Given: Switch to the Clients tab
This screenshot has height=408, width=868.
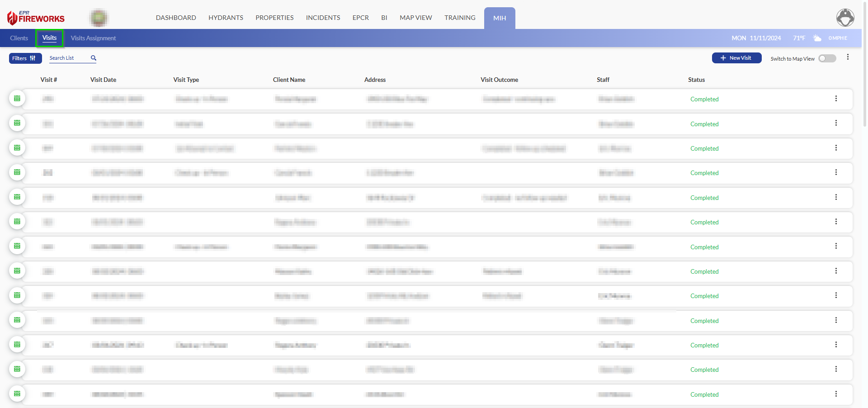Looking at the screenshot, I should pos(19,38).
